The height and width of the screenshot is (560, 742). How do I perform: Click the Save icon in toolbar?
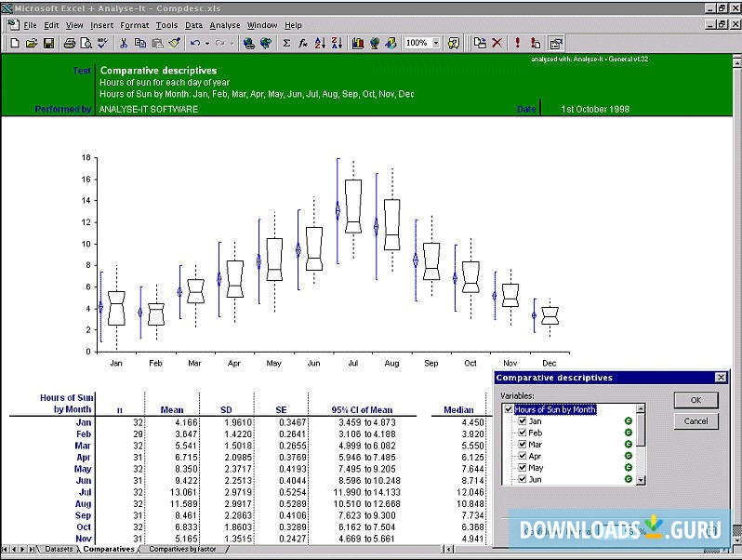coord(48,43)
